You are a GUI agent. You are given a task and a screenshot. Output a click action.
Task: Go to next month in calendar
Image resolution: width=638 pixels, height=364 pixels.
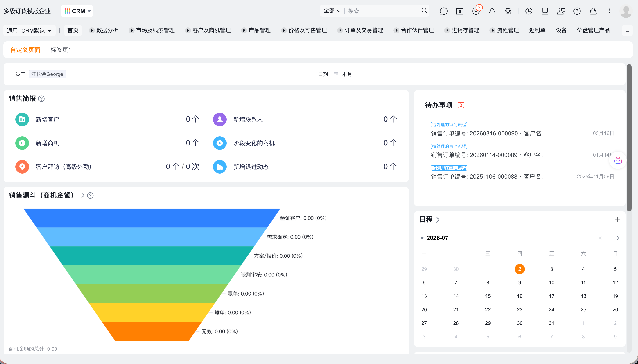coord(618,238)
